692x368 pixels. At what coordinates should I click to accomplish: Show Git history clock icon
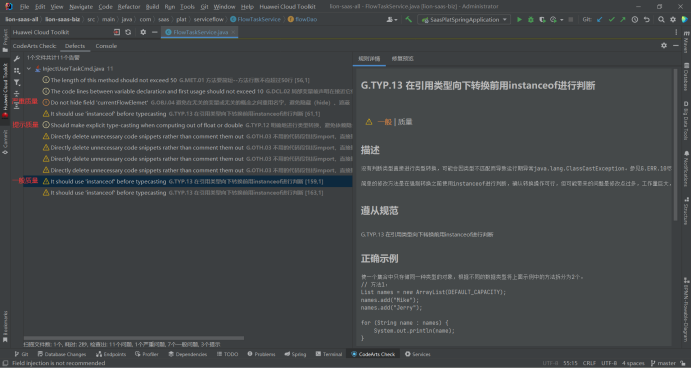pyautogui.click(x=635, y=19)
